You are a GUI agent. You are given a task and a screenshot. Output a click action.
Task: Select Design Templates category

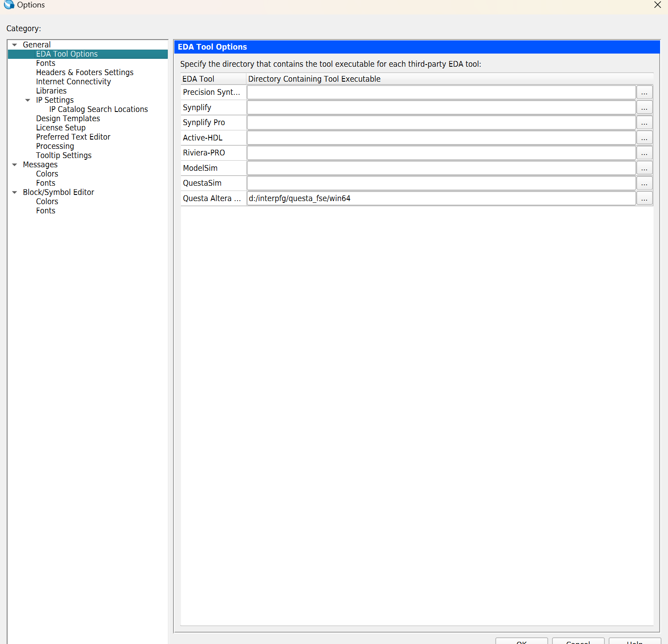tap(68, 119)
